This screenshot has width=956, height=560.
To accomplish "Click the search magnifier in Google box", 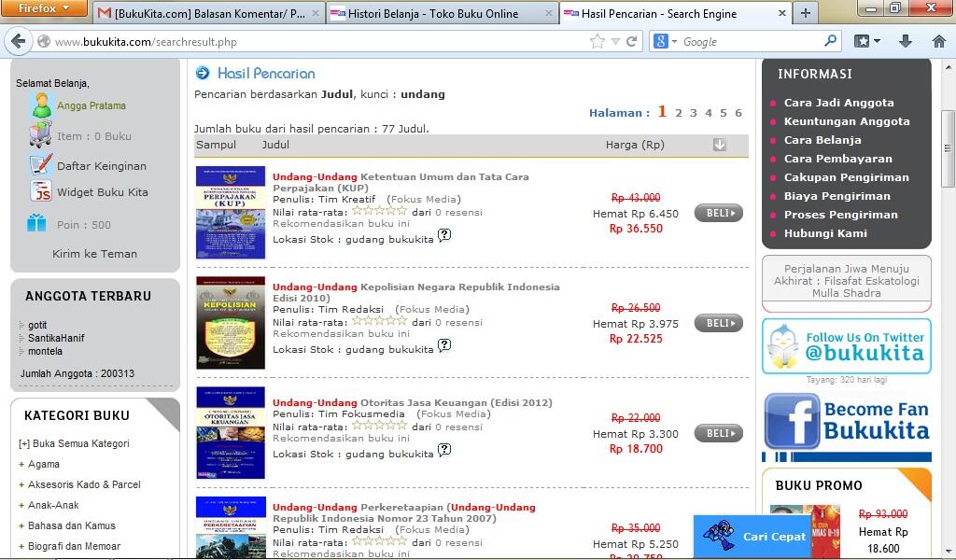I will [830, 41].
